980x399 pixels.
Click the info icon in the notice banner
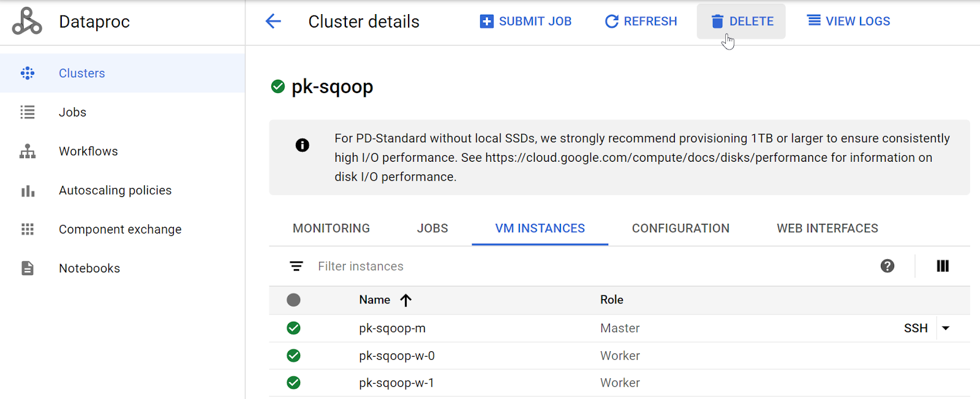click(x=303, y=145)
